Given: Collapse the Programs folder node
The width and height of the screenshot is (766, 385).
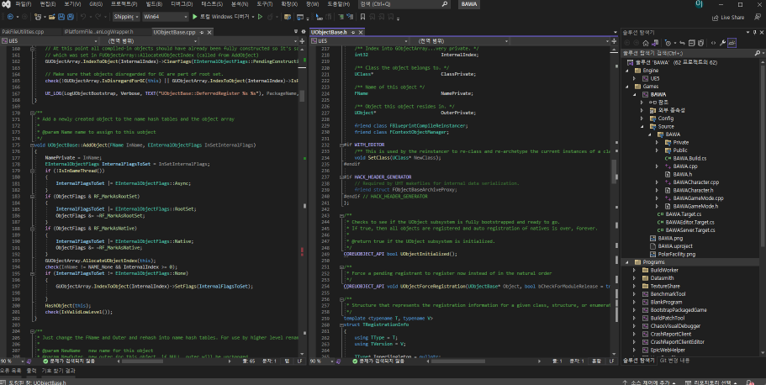Looking at the screenshot, I should [627, 262].
